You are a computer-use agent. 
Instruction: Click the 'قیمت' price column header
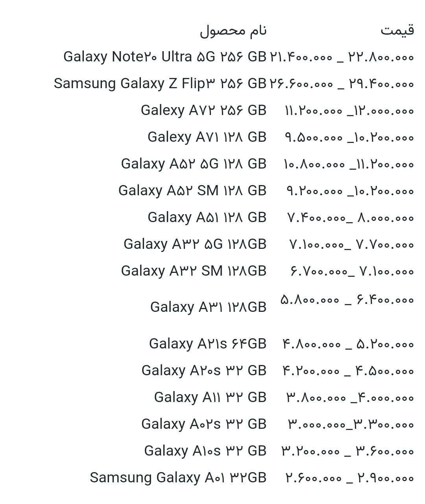397,31
